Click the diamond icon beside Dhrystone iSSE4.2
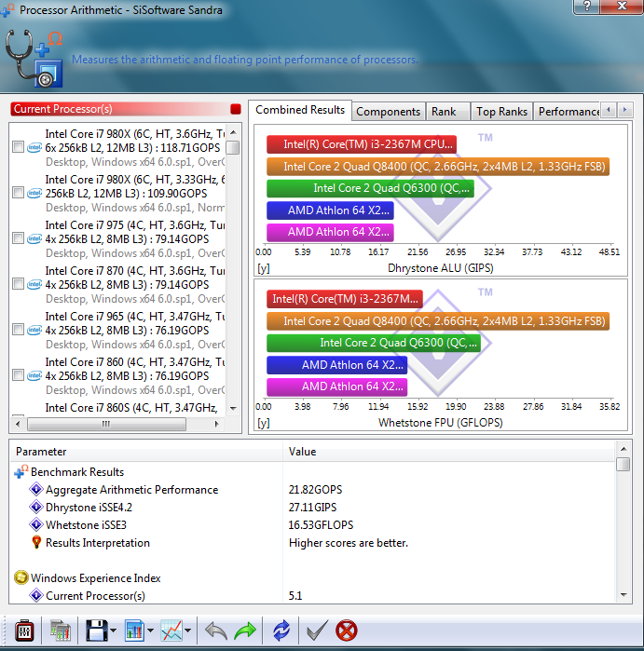 click(x=36, y=507)
